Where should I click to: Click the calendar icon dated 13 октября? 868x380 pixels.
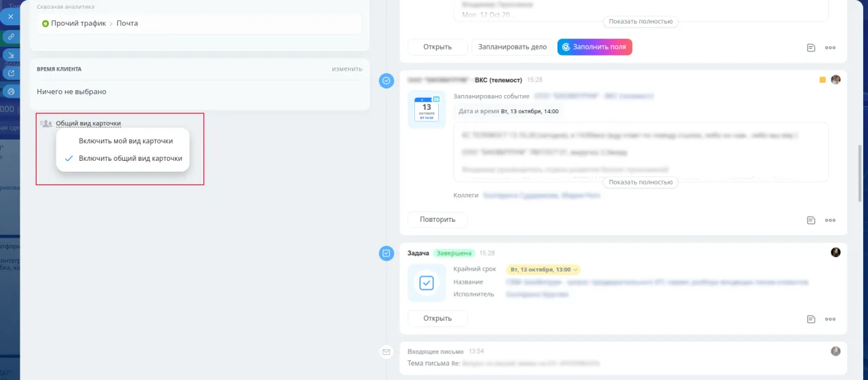[x=427, y=109]
